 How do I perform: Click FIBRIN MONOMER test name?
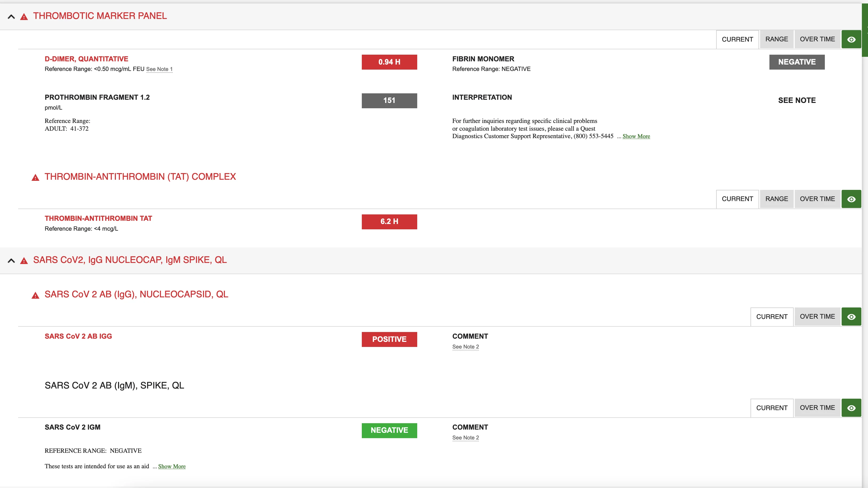point(483,59)
